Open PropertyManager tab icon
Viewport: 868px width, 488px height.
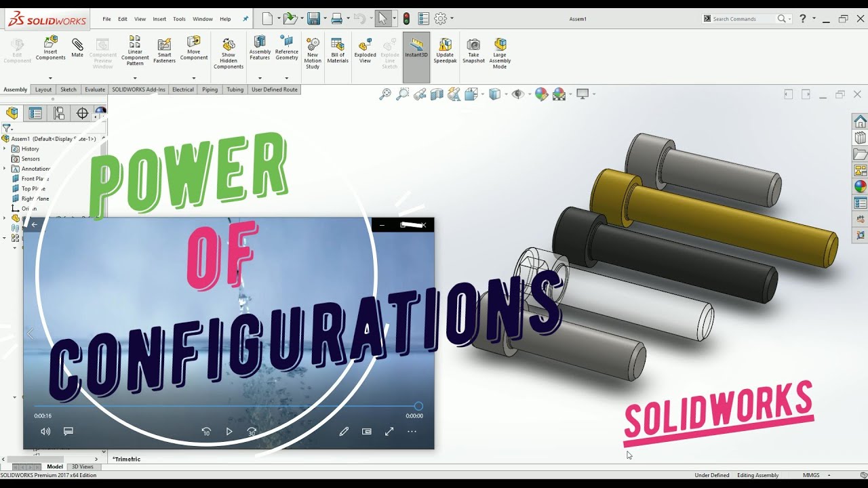pos(35,113)
